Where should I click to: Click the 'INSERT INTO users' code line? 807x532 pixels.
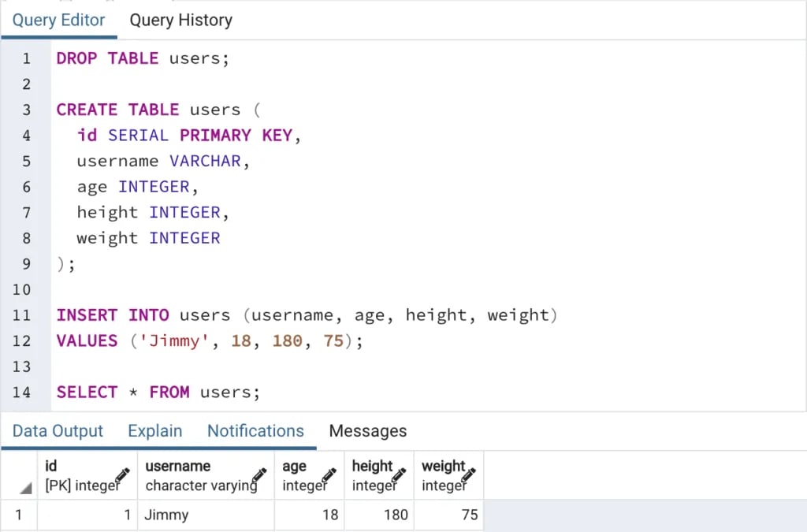coord(307,315)
